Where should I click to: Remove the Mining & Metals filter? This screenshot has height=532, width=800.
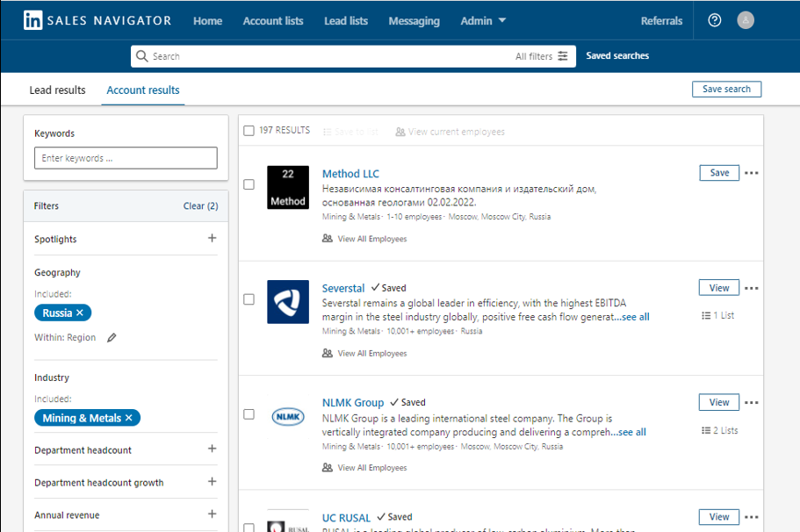129,418
